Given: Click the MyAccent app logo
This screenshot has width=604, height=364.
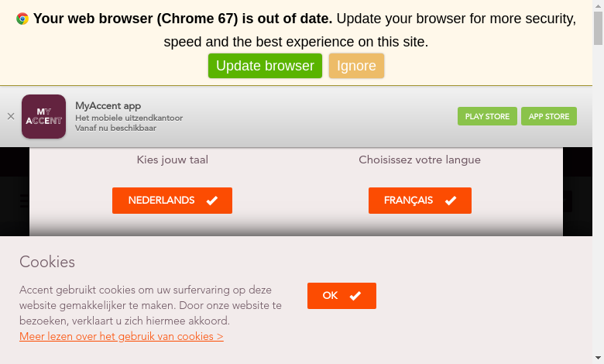Looking at the screenshot, I should pos(43,116).
